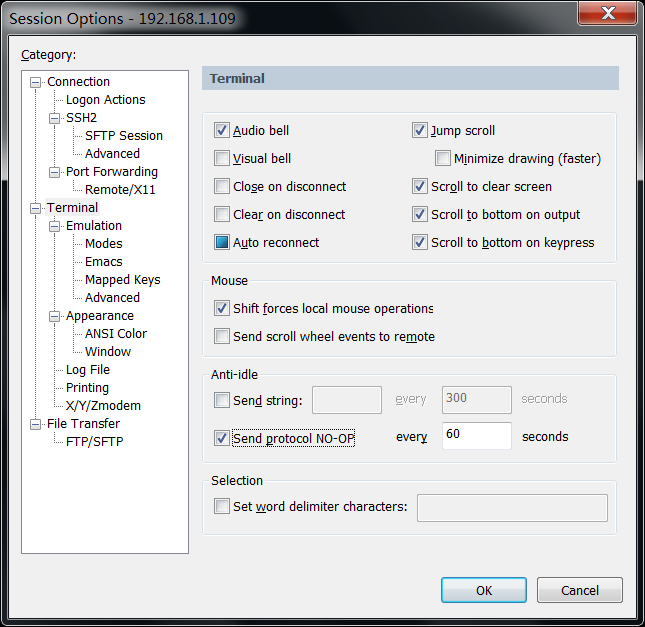The height and width of the screenshot is (627, 645).
Task: Open the Appearance category
Action: [100, 316]
